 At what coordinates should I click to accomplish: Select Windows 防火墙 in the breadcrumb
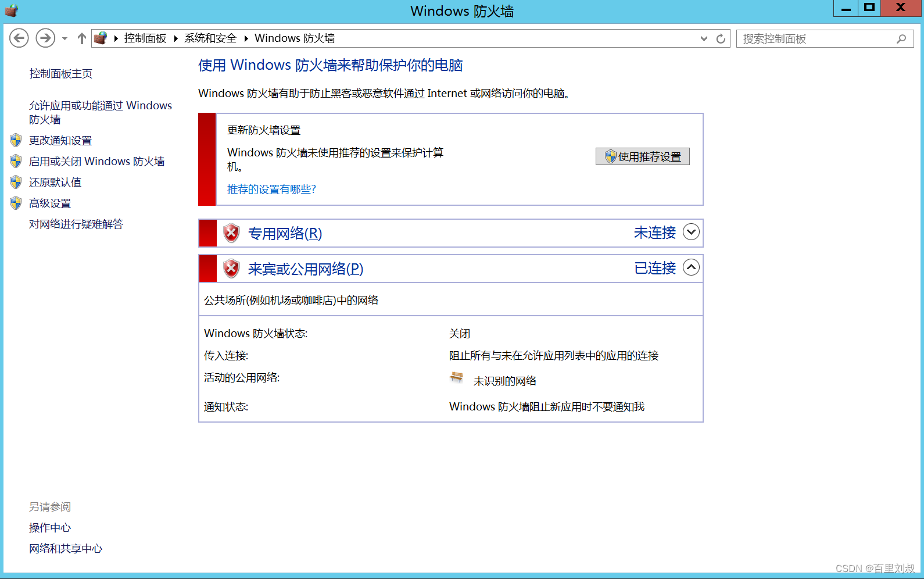tap(295, 38)
